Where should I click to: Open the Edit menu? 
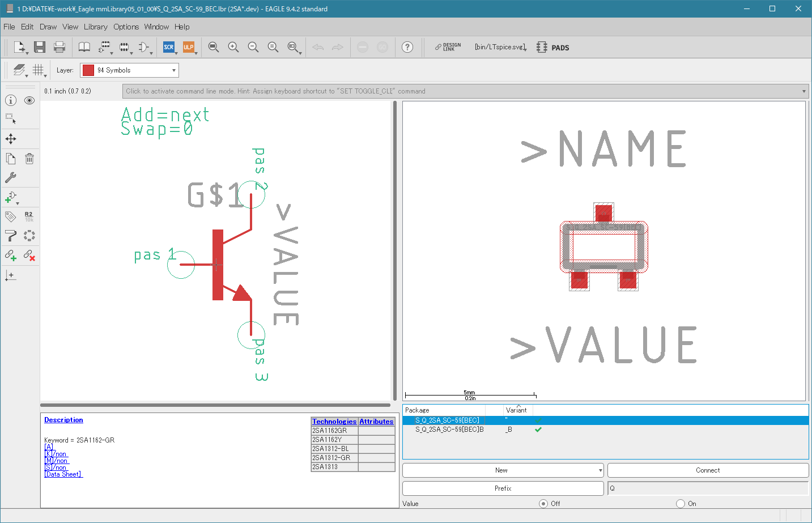(27, 27)
